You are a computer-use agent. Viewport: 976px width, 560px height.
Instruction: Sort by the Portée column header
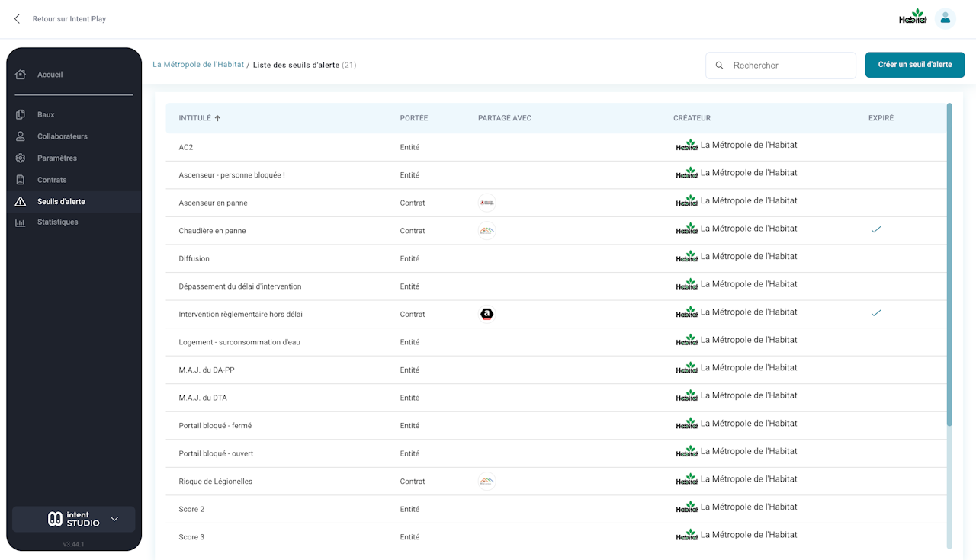pyautogui.click(x=414, y=118)
